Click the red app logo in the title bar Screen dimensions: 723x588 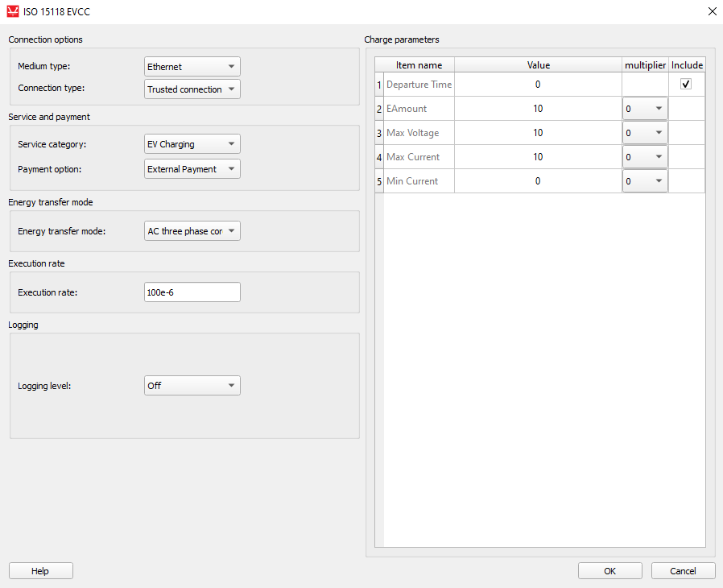pyautogui.click(x=13, y=11)
